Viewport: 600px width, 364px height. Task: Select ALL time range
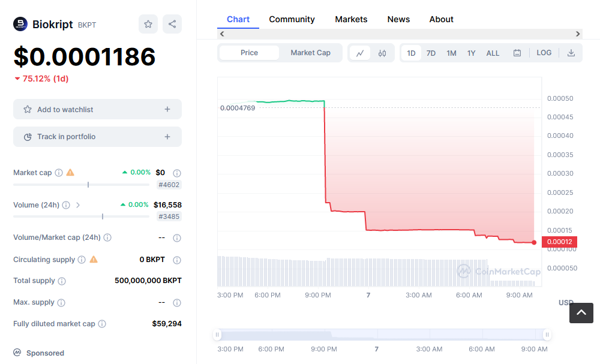[493, 53]
